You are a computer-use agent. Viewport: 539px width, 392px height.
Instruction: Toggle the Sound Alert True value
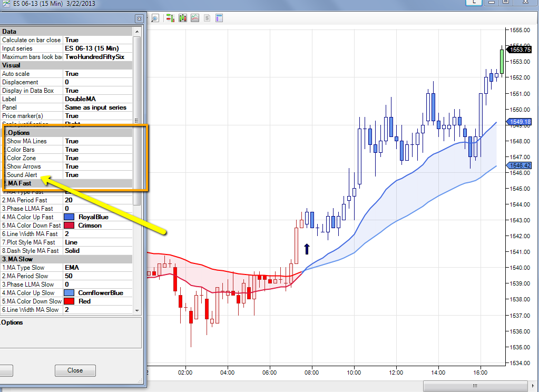click(98, 175)
